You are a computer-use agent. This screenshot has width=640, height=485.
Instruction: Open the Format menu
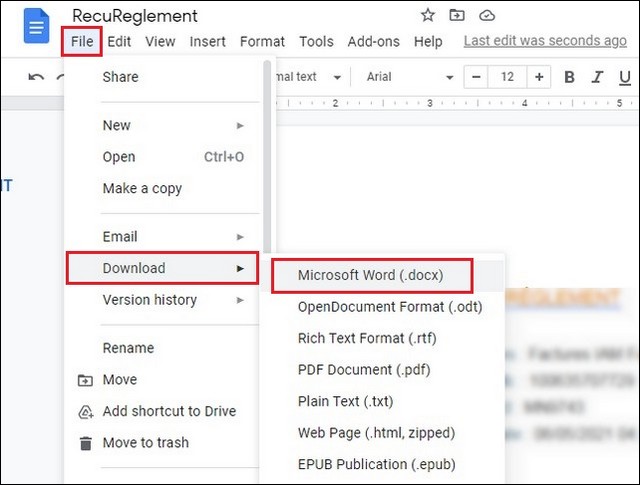tap(262, 41)
